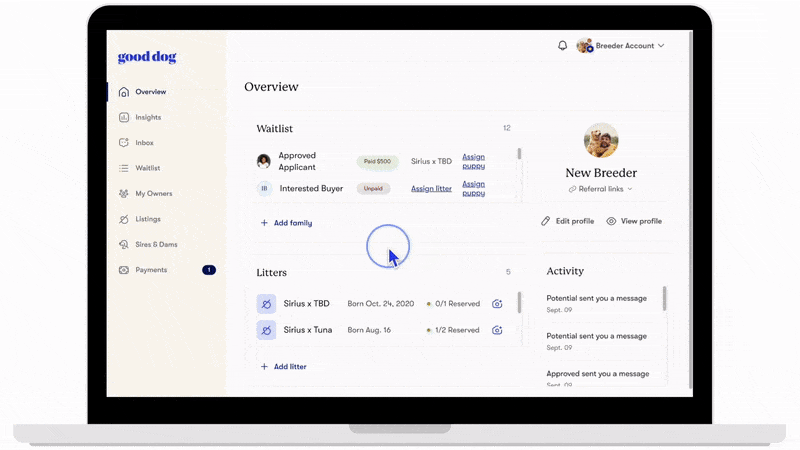Click the Activity panel scrollbar
Viewport: 800px width, 450px height.
click(x=665, y=298)
